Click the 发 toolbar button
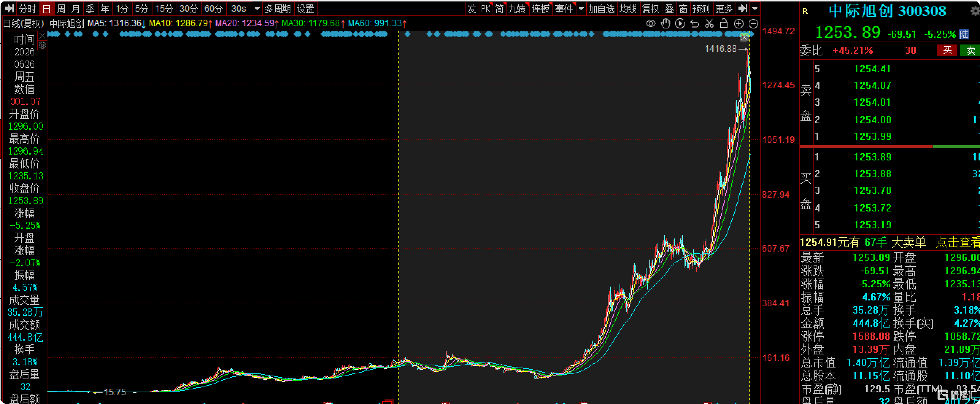Viewport: 980px width, 404px height. click(471, 9)
